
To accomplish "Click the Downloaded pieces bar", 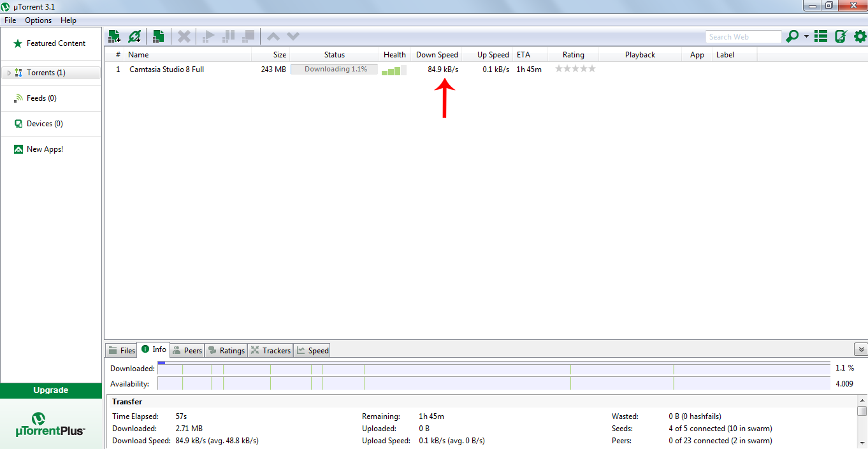I will pos(494,368).
